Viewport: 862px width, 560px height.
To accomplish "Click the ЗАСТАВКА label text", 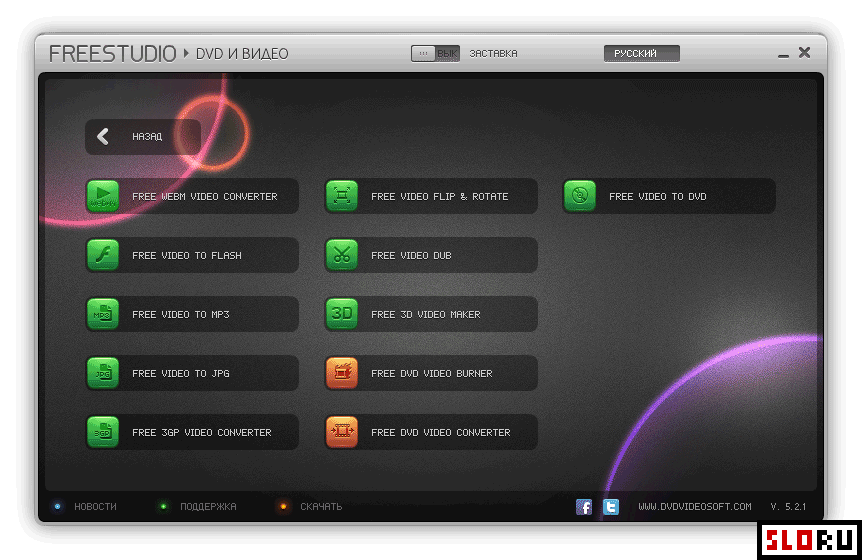I will (x=493, y=53).
